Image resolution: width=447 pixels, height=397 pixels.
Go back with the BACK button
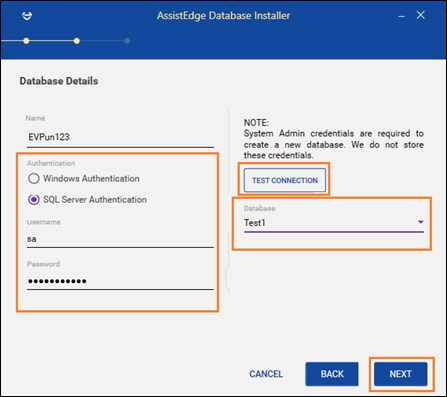(332, 374)
